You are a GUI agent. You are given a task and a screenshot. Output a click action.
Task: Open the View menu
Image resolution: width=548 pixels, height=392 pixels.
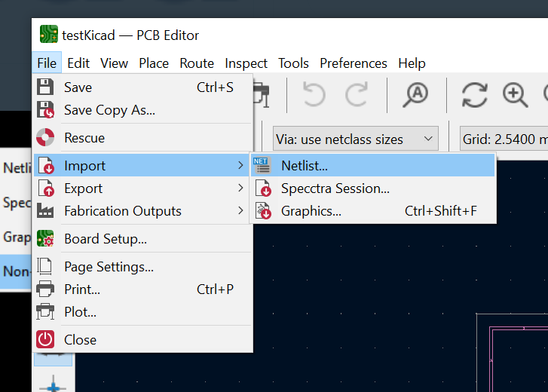pos(114,63)
